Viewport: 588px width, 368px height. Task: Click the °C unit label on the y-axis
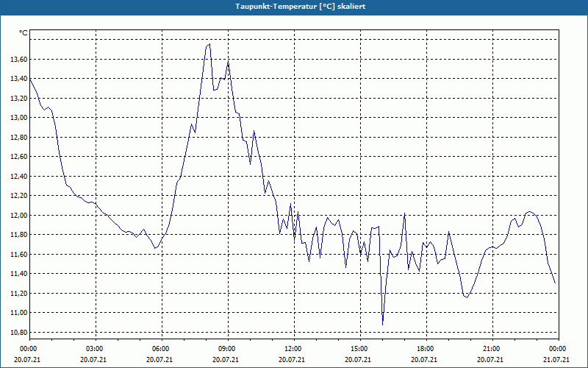(24, 33)
